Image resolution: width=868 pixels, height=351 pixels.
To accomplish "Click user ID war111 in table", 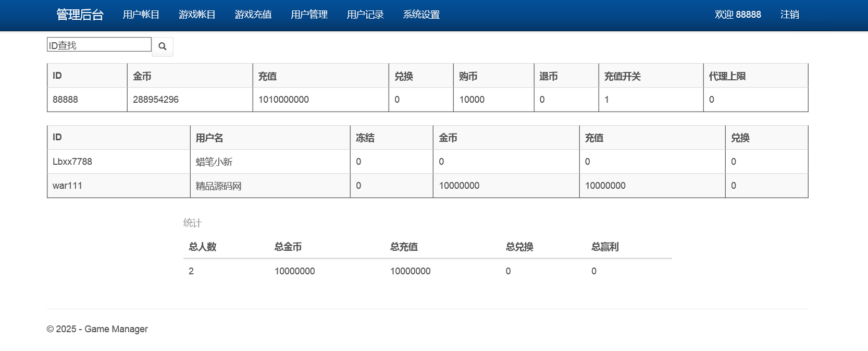I will pos(67,186).
